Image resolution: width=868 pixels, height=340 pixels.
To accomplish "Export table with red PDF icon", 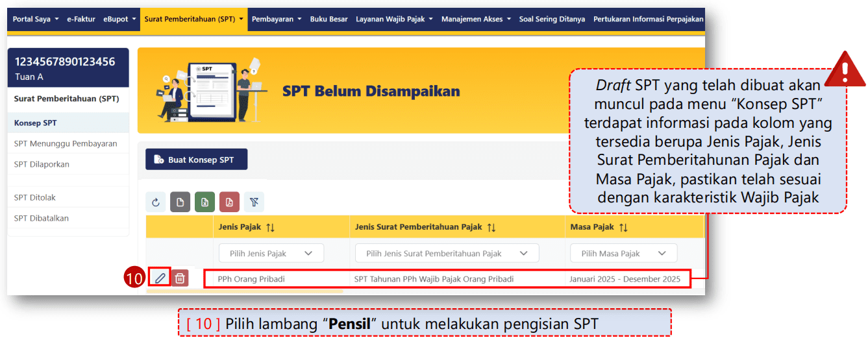I will click(229, 202).
